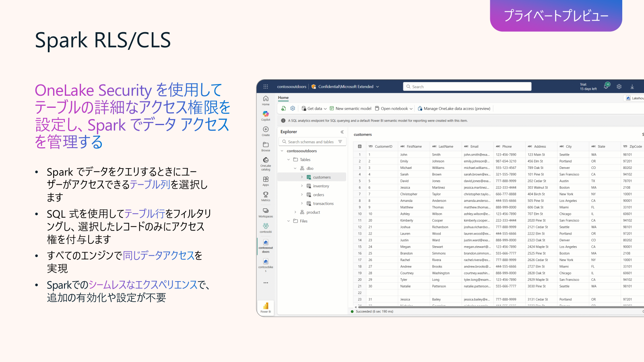Click the City column header
Viewport: 644px width, 362px height.
pyautogui.click(x=573, y=146)
